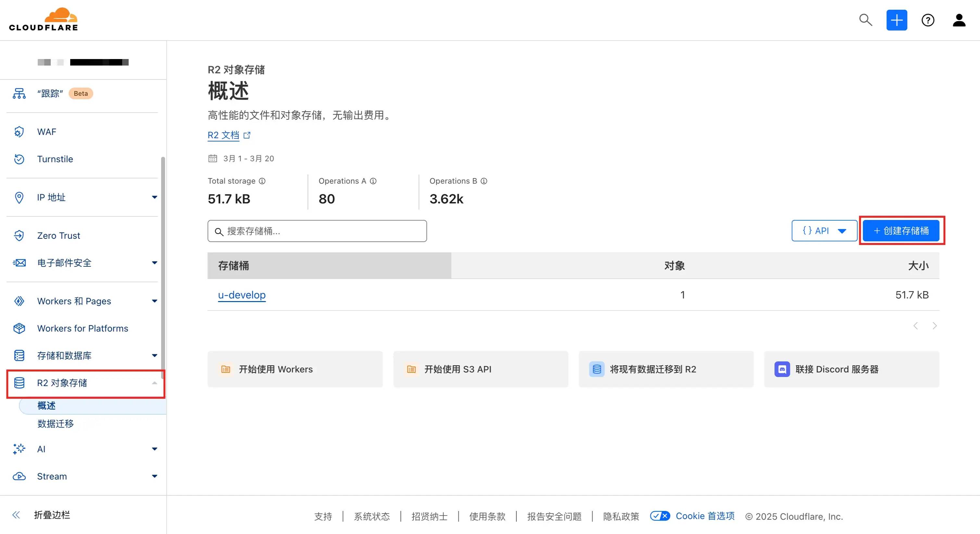Expand 存储和数据库 dropdown arrow
Screen dimensions: 980x534
(x=155, y=355)
